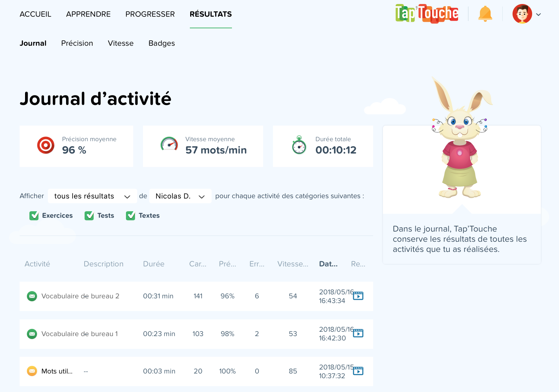Screen dimensions: 559x392
Task: Click the Tap'Touche logo
Action: coord(427,13)
